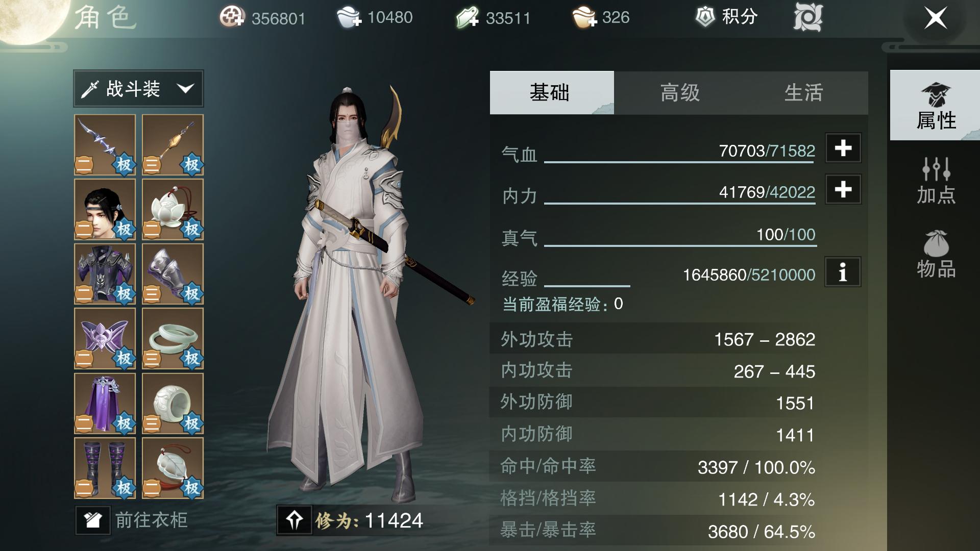The image size is (980, 551).
Task: Replenish 气血 with the plus button
Action: pos(843,148)
